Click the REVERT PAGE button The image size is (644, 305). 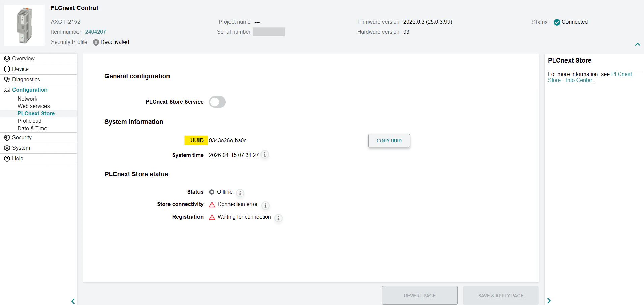pos(420,296)
